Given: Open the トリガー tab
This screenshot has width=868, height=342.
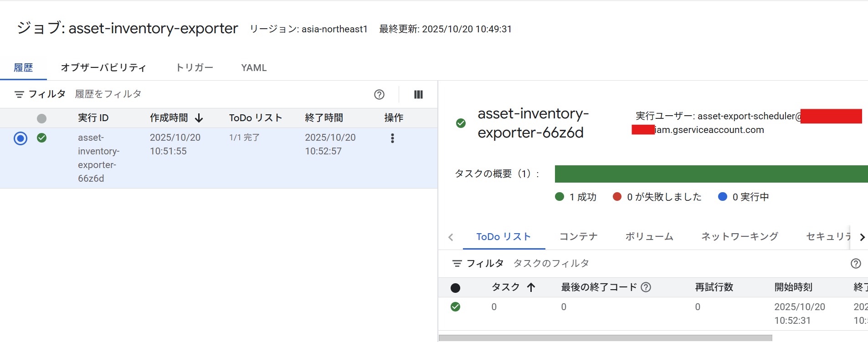Looking at the screenshot, I should point(195,68).
